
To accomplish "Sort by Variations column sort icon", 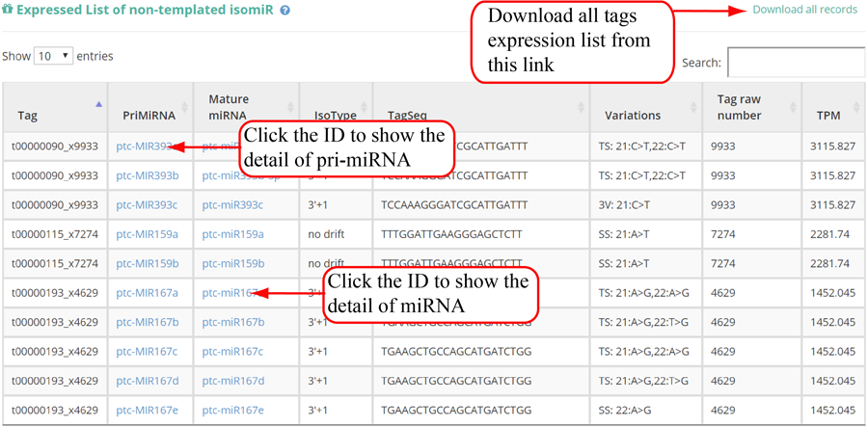I will 693,107.
